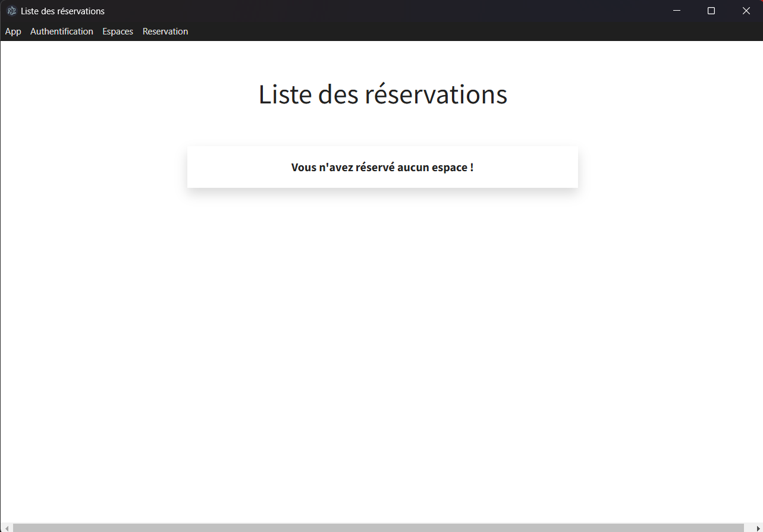The width and height of the screenshot is (763, 532).
Task: Close the Liste des réservations window
Action: click(746, 11)
